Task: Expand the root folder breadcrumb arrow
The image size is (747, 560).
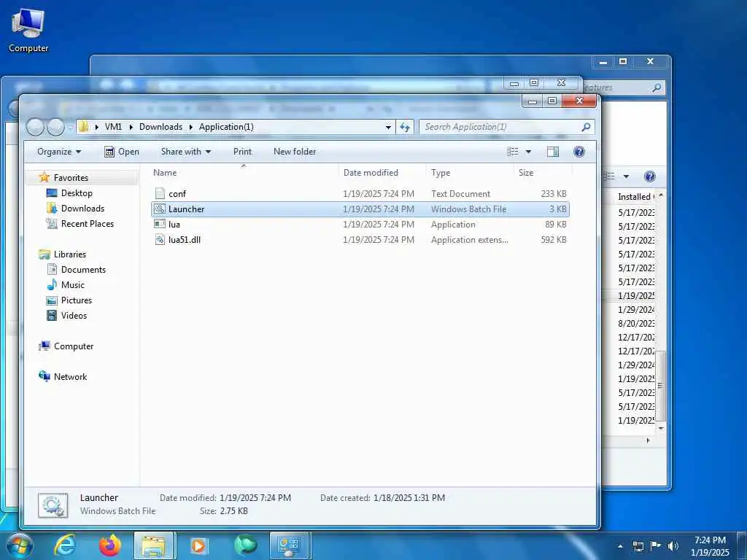Action: (97, 127)
